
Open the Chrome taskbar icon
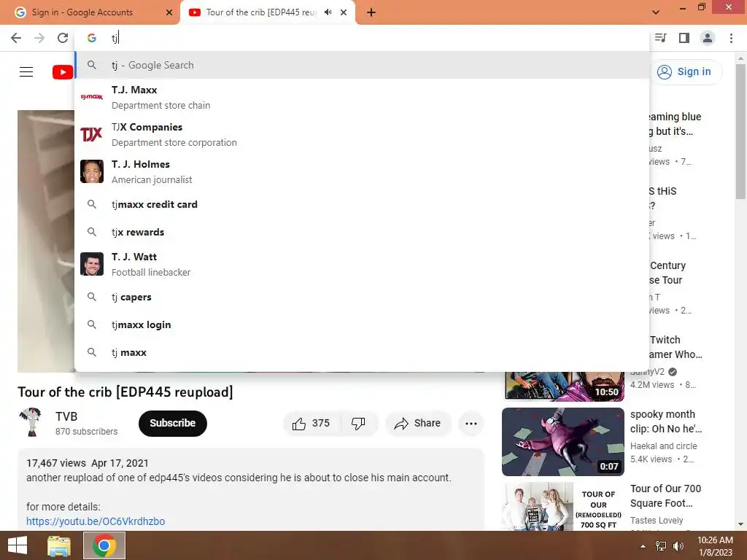pyautogui.click(x=104, y=545)
